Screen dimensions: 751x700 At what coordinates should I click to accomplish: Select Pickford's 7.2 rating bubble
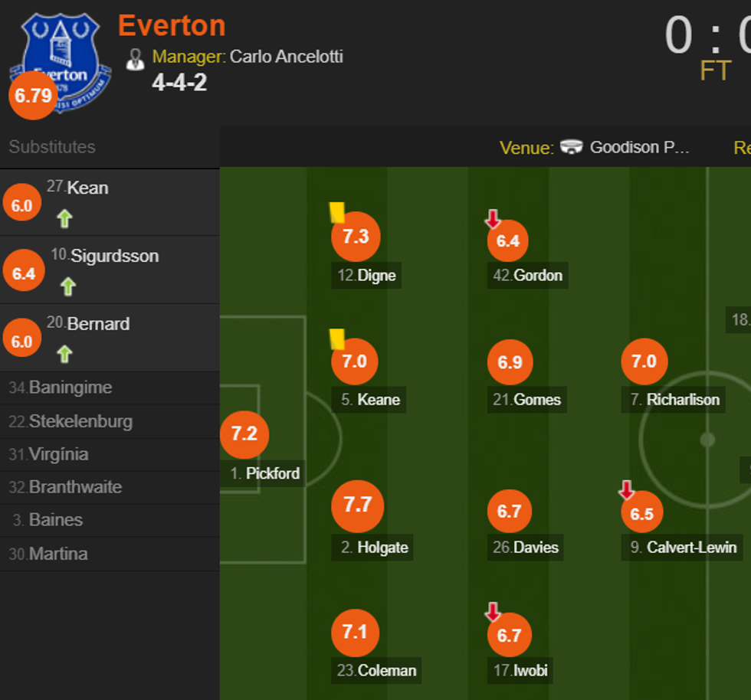[x=244, y=434]
